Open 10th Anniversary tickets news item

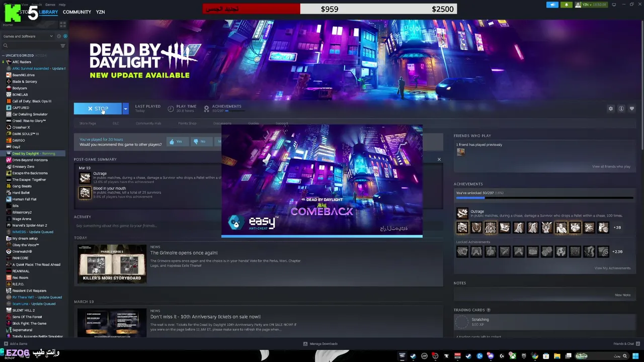(205, 317)
